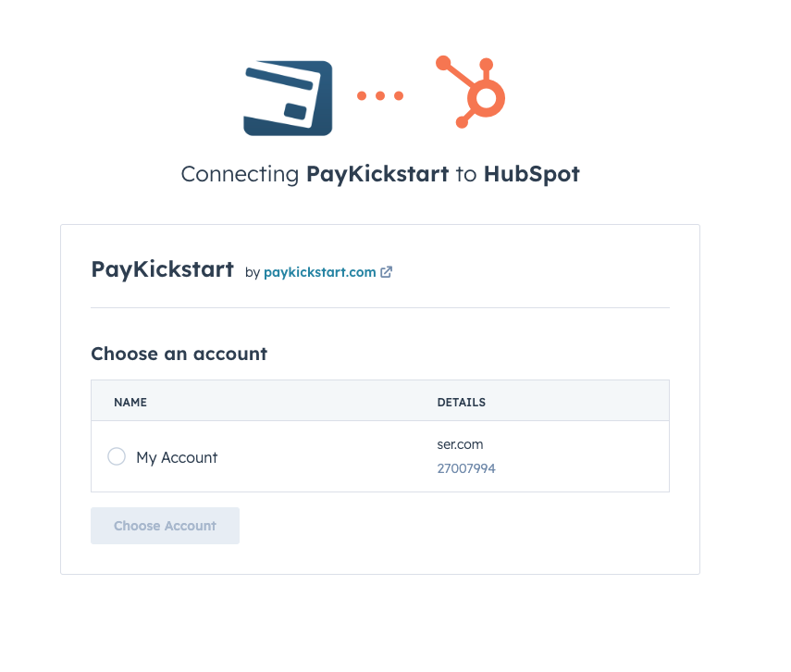Click the orange HubSpot sprocket logo
The image size is (791, 672).
point(473,92)
